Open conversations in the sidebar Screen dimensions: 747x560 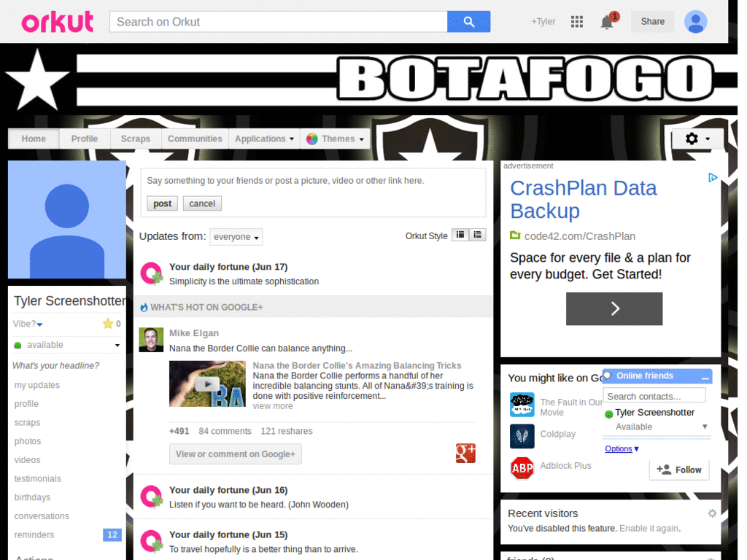coord(42,516)
